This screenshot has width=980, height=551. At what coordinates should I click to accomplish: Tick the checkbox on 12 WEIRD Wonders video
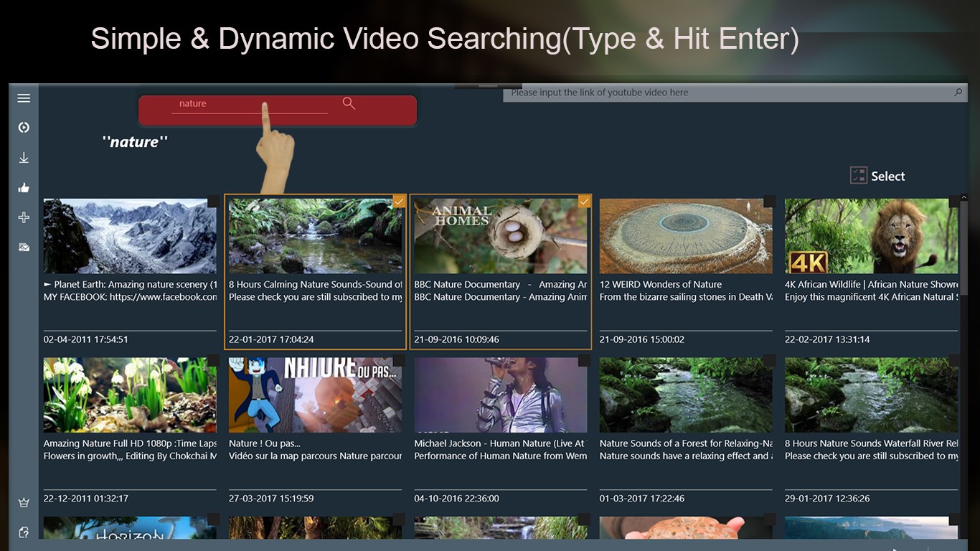(769, 202)
